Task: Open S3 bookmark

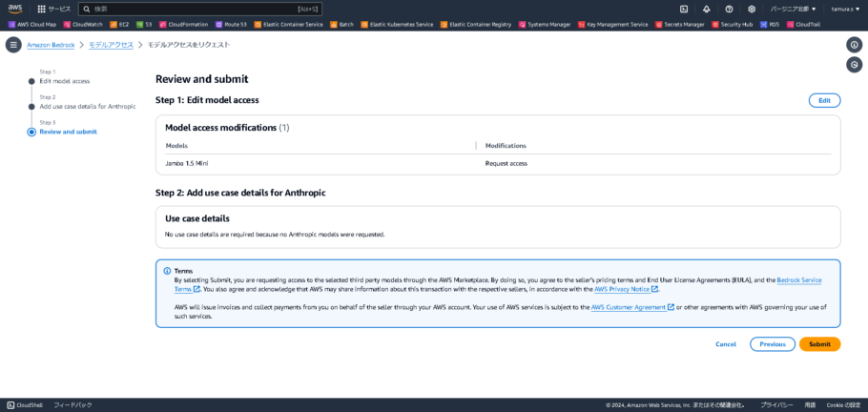Action: pyautogui.click(x=144, y=25)
